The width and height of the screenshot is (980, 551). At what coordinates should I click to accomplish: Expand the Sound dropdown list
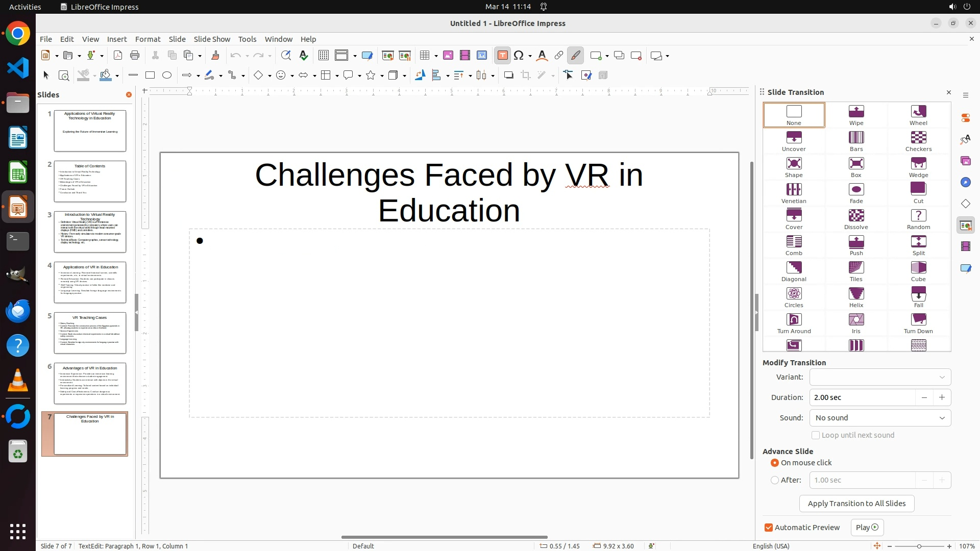(x=880, y=418)
